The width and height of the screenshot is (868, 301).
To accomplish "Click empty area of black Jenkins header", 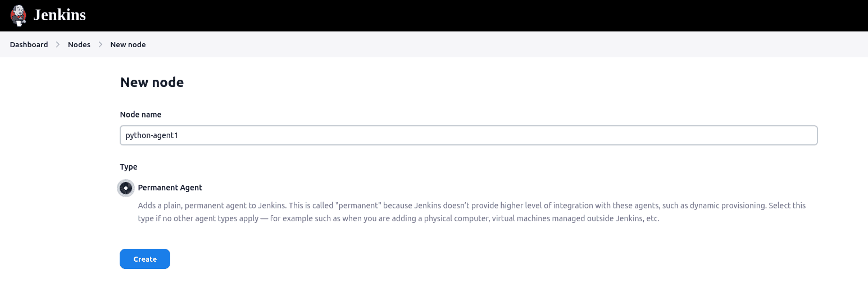I will pos(449,15).
